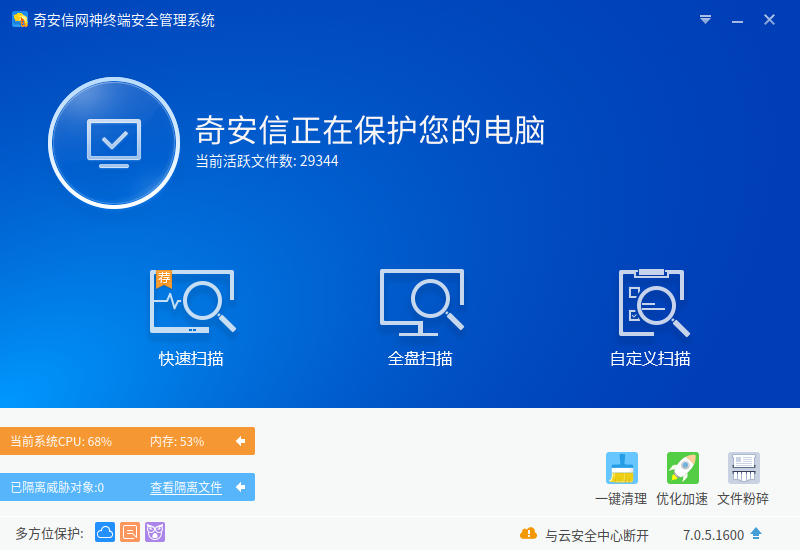Click the orange scan-engine protection icon
The height and width of the screenshot is (550, 800).
(x=130, y=532)
